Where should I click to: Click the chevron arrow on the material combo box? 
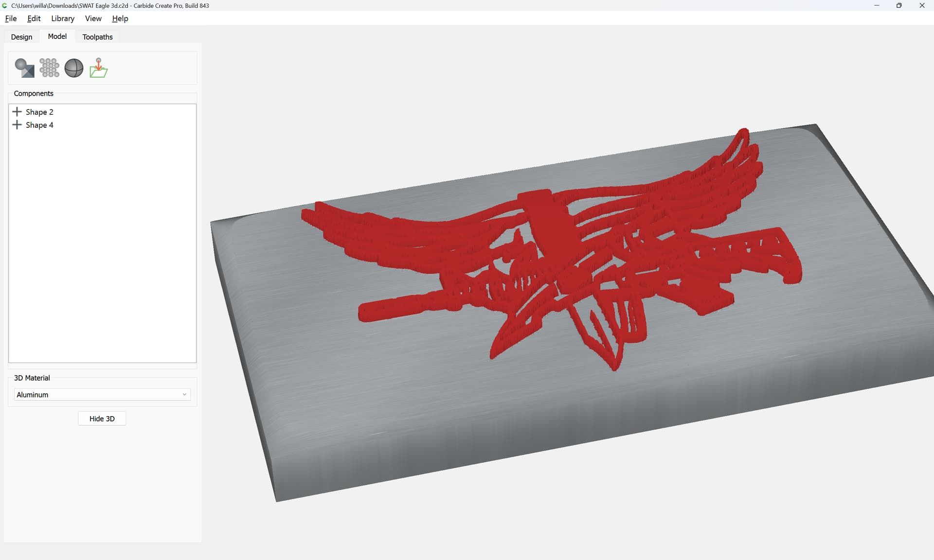(184, 395)
